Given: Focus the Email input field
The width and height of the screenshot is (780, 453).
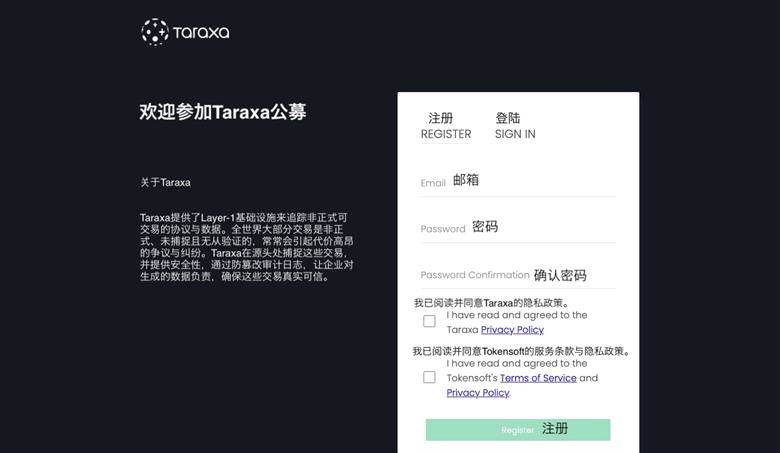Looking at the screenshot, I should coord(518,182).
